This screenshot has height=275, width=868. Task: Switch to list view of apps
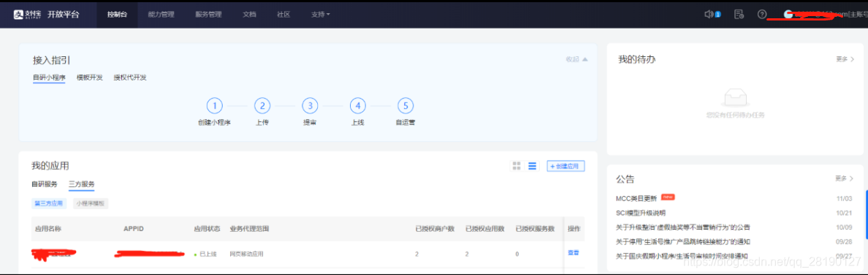click(533, 166)
